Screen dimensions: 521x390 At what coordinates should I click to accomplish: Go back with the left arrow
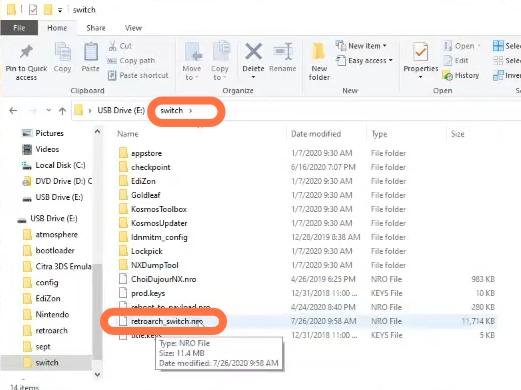pos(13,111)
